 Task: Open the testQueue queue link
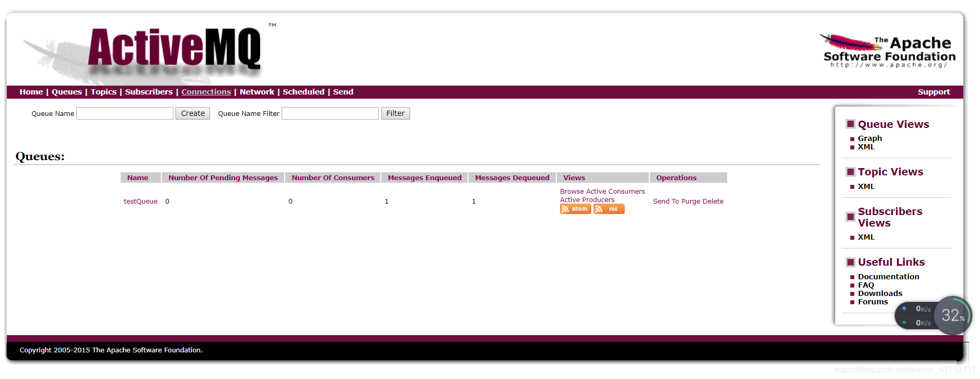[141, 202]
